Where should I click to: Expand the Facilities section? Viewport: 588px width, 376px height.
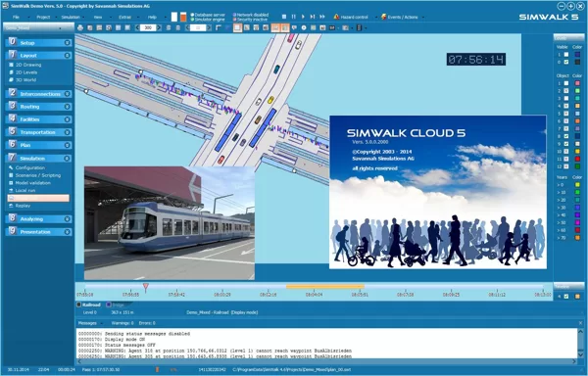(67, 119)
